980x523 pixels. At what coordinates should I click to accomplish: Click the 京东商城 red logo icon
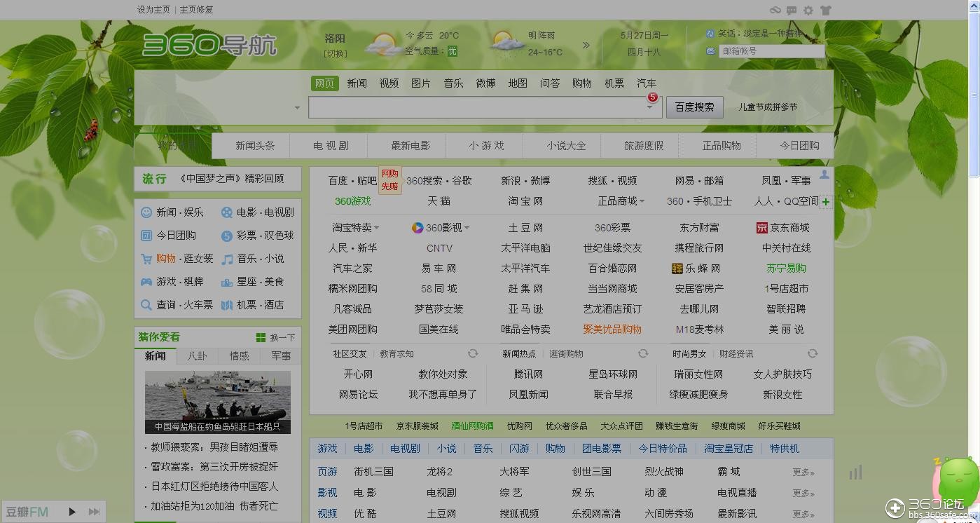(x=762, y=228)
